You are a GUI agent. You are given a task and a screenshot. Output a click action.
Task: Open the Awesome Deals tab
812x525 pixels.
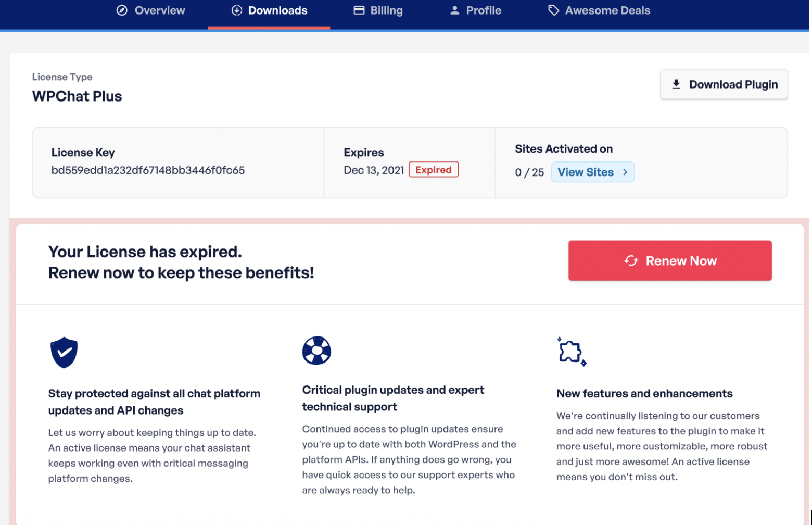(607, 10)
